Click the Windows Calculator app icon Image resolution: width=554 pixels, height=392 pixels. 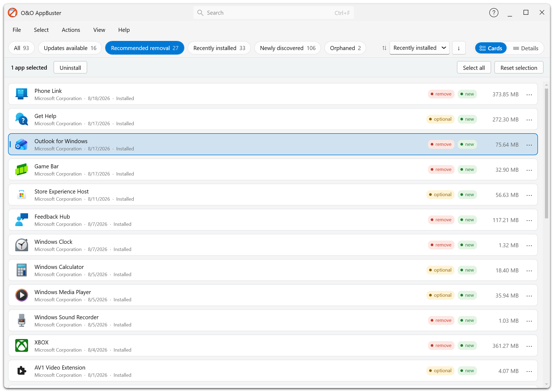tap(21, 270)
